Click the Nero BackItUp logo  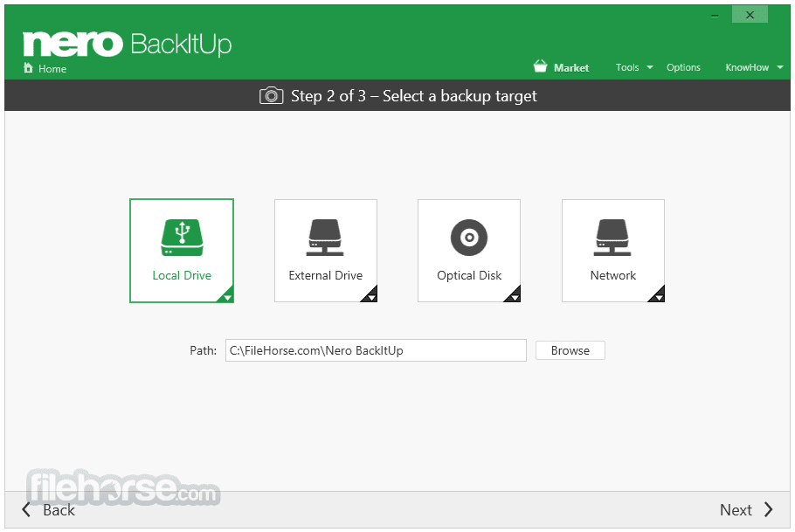click(128, 44)
